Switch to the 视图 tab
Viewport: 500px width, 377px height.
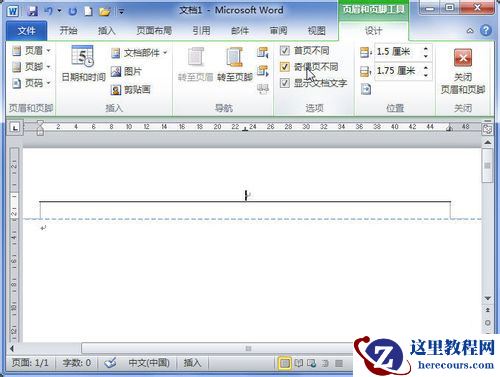(317, 31)
